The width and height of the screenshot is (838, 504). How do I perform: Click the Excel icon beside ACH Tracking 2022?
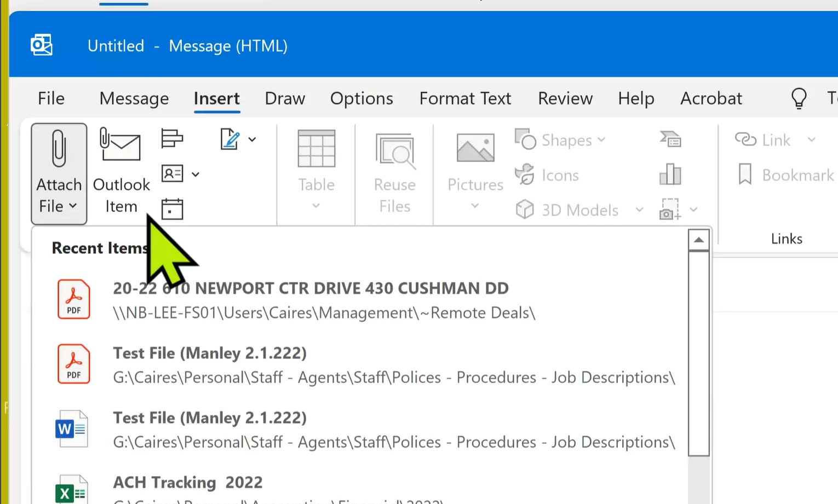coord(72,489)
